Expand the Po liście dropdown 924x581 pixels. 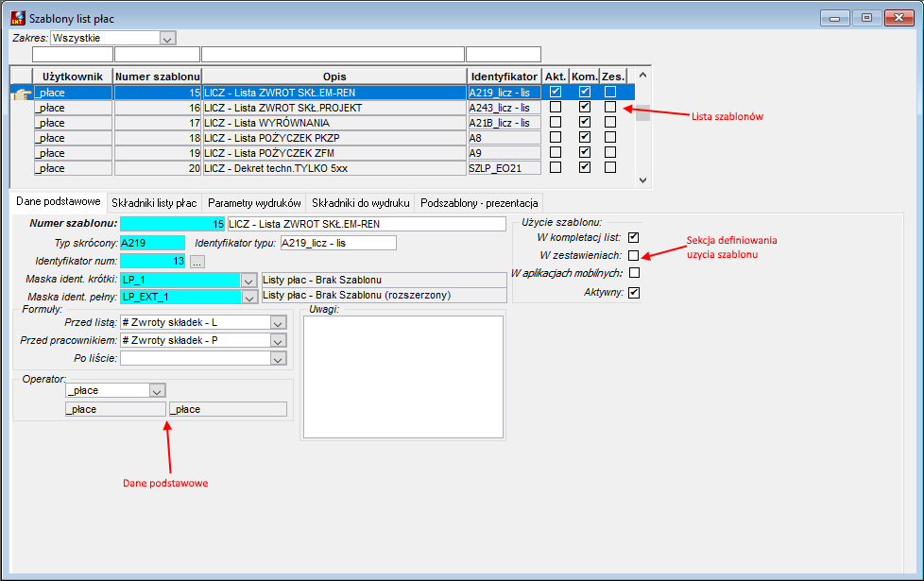[x=278, y=358]
